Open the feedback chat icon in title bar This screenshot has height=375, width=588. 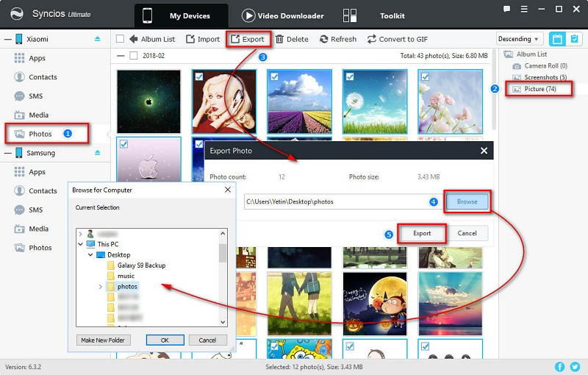[506, 9]
